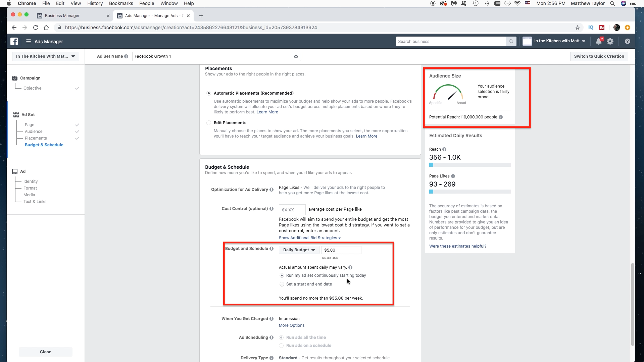Select 'Set a start and end date' option

point(282,284)
